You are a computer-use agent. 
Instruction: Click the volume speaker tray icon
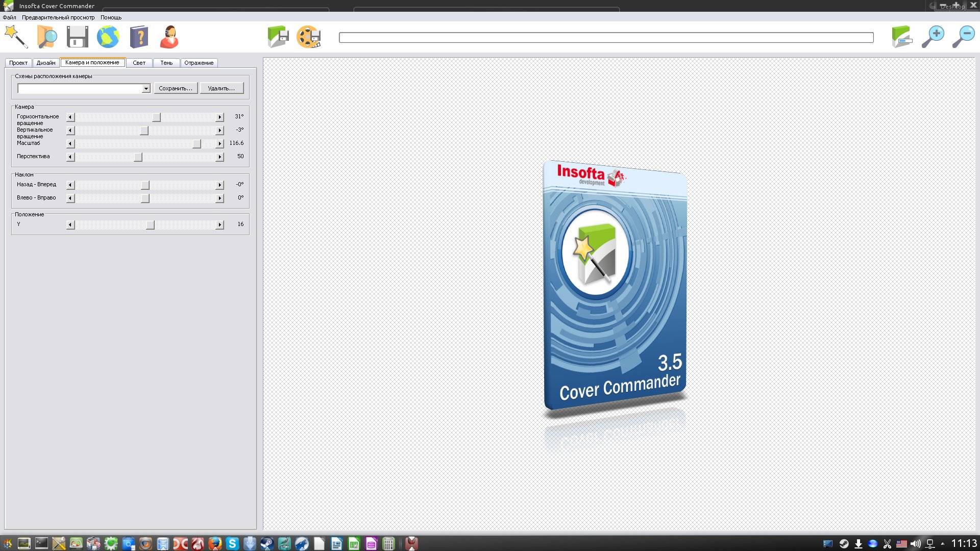[x=916, y=544]
